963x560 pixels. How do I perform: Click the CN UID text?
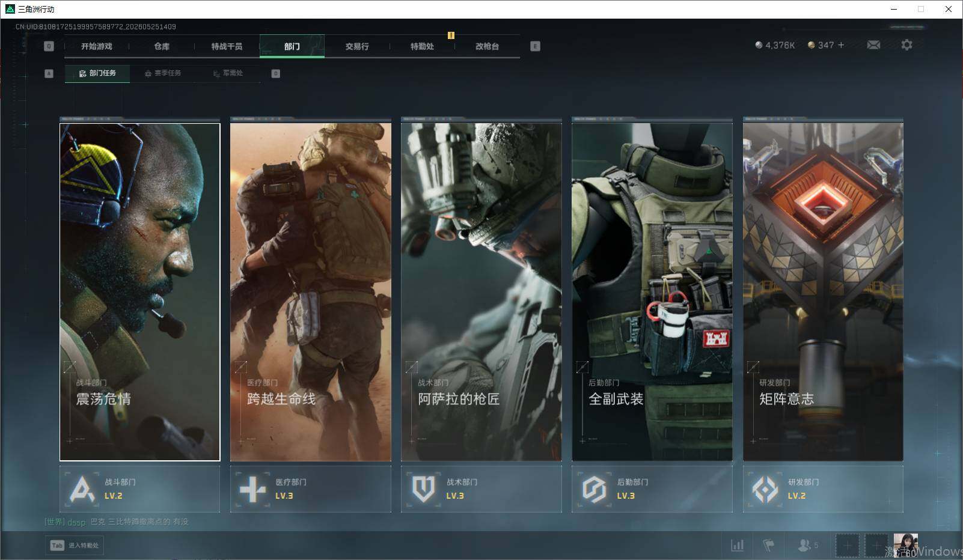coord(96,26)
